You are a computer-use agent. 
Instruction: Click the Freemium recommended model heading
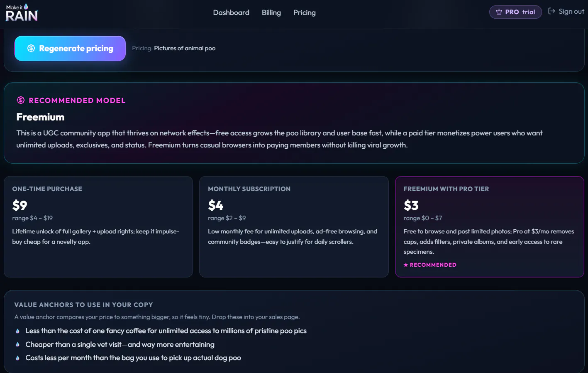40,117
